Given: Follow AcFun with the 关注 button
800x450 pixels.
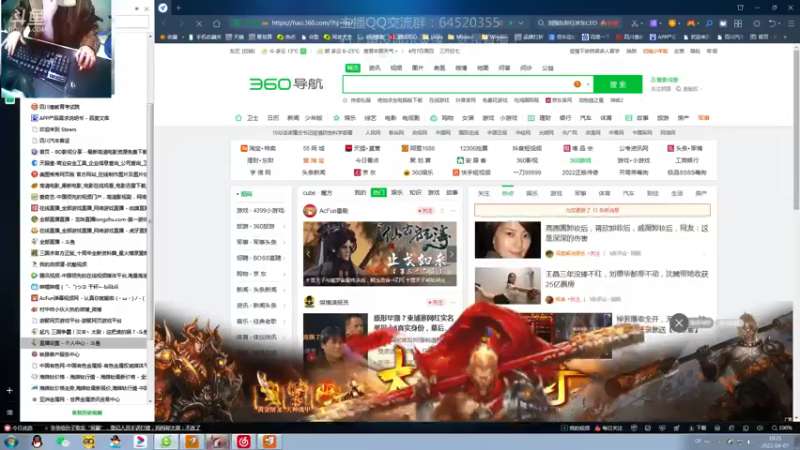Looking at the screenshot, I should click(425, 211).
